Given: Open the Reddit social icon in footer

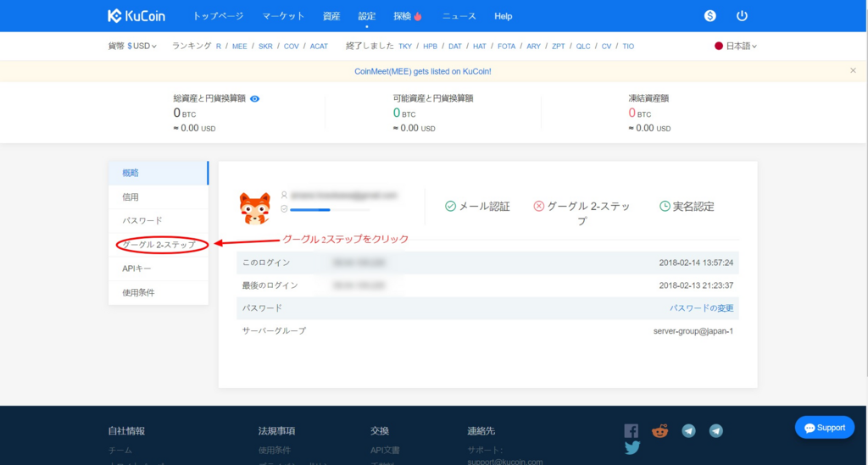Looking at the screenshot, I should tap(659, 430).
